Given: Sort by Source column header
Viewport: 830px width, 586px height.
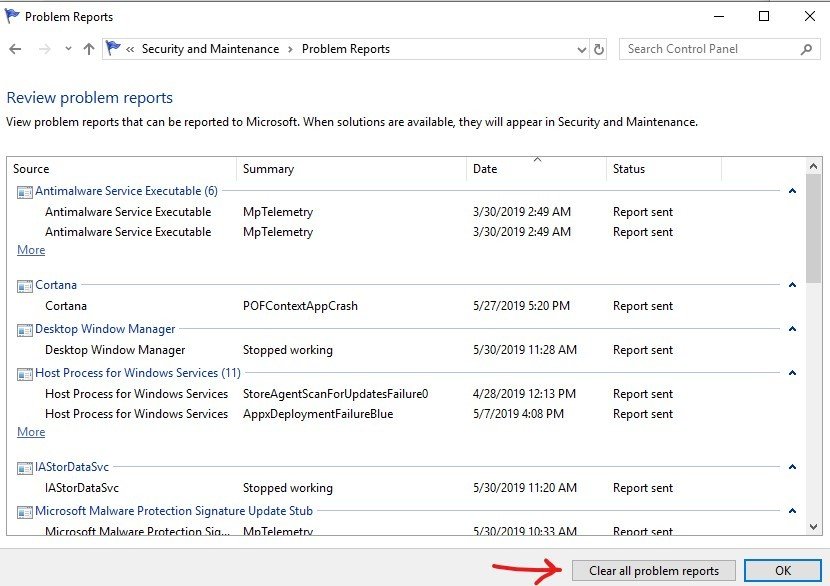Looking at the screenshot, I should point(122,169).
